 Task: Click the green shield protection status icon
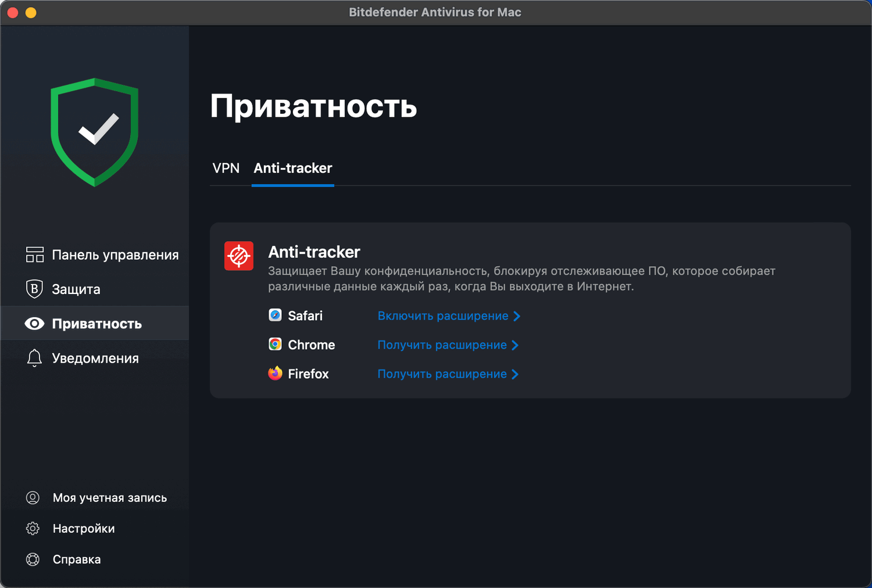pyautogui.click(x=95, y=132)
